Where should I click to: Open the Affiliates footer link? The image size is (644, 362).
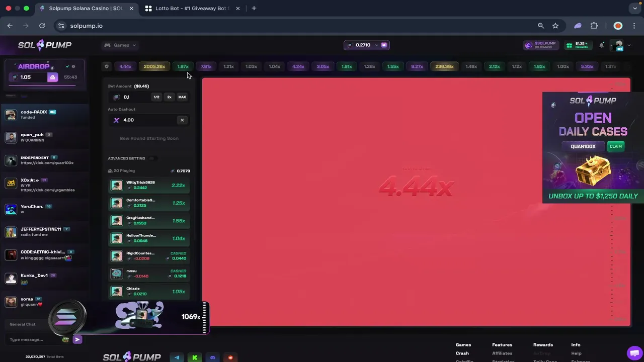coord(502,353)
